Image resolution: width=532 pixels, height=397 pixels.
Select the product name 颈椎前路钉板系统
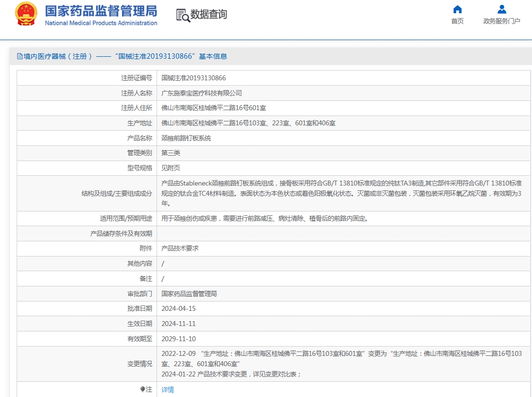[x=186, y=138]
